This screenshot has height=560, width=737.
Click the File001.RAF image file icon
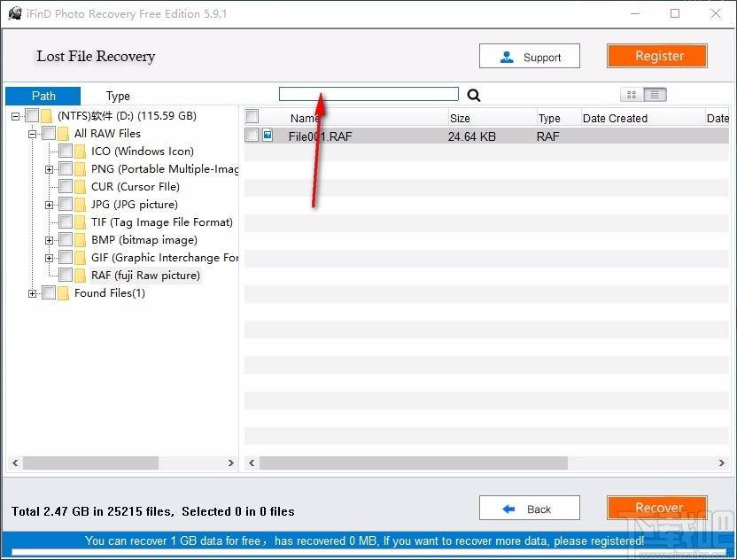coord(268,136)
